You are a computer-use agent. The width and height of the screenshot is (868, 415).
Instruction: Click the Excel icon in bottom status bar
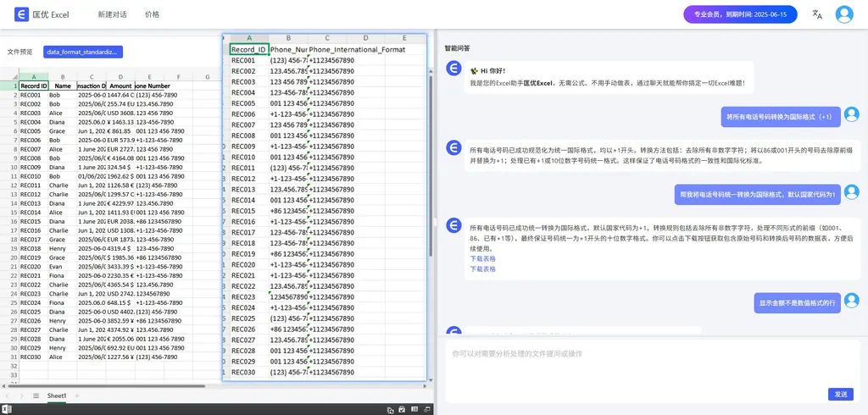point(8,409)
